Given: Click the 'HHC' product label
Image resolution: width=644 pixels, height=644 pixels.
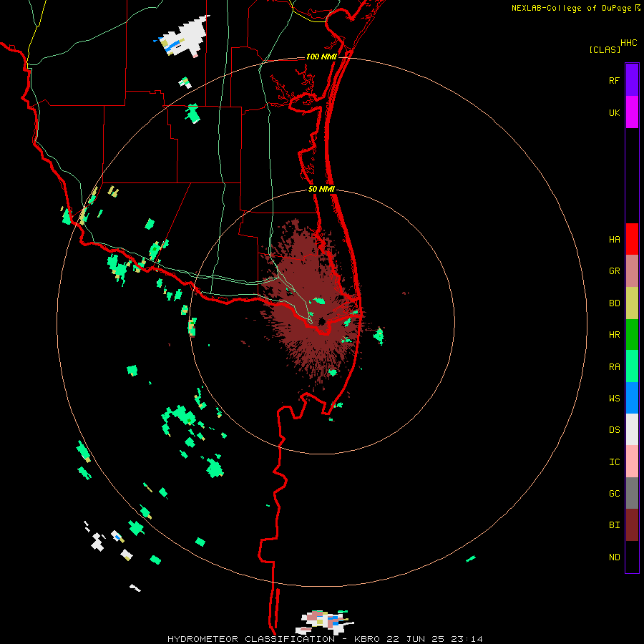Looking at the screenshot, I should 629,43.
